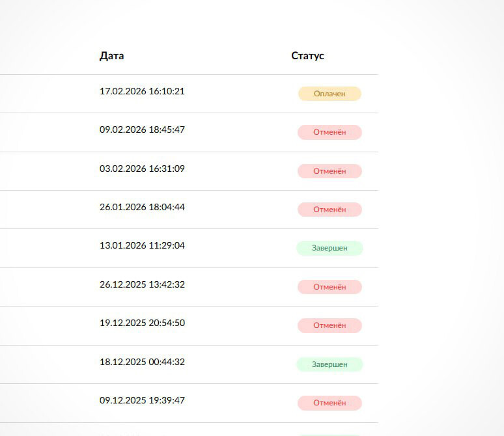Click Отменён status for 26.12.2025 order
Viewport: 504px width, 436px height.
point(329,287)
